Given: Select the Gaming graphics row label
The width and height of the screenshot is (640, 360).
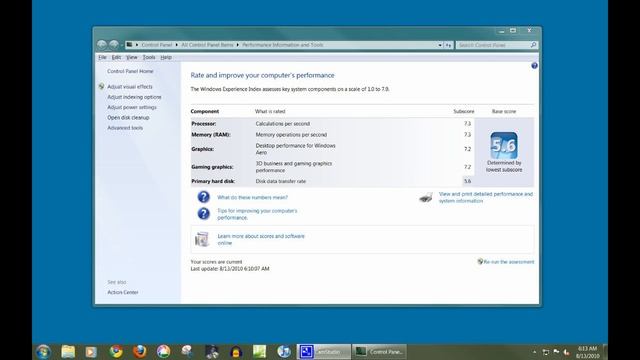Looking at the screenshot, I should pyautogui.click(x=212, y=167).
